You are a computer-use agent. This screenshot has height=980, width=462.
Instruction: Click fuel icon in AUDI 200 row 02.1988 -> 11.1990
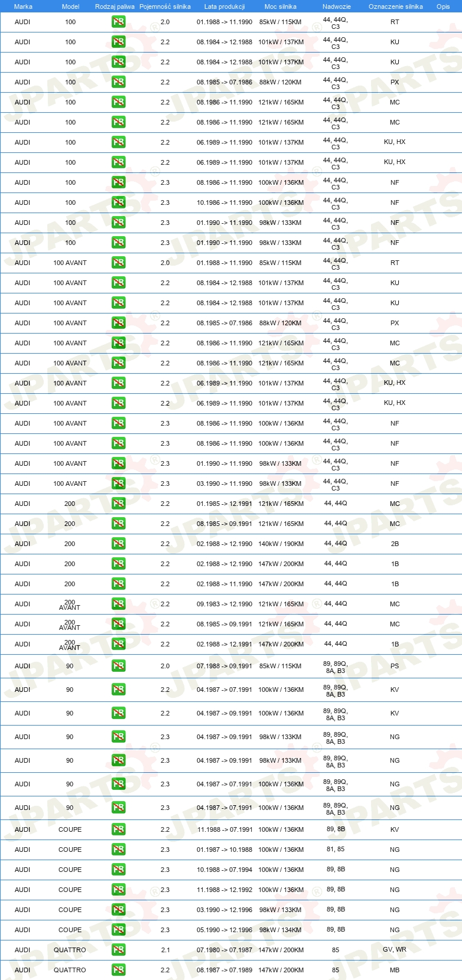(x=118, y=584)
